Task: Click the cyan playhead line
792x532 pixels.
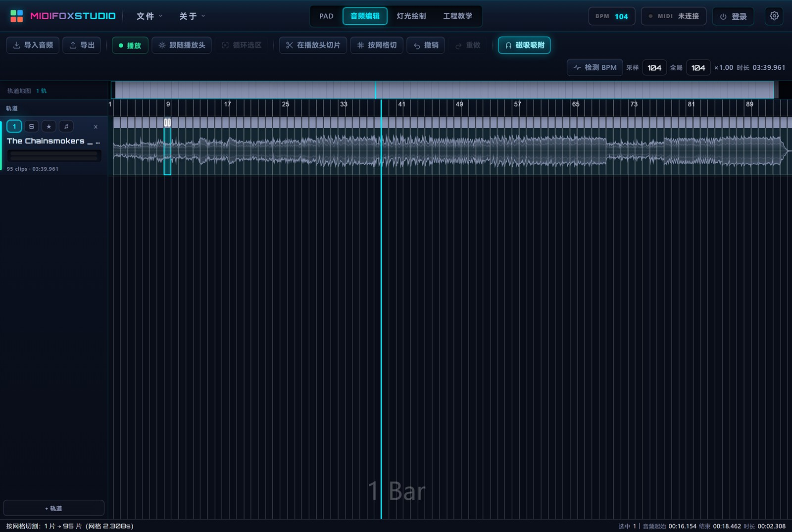Action: 381,309
